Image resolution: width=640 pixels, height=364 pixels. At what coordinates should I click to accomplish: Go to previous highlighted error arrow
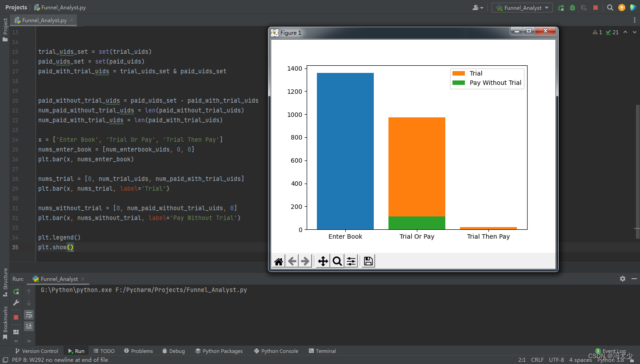[625, 32]
